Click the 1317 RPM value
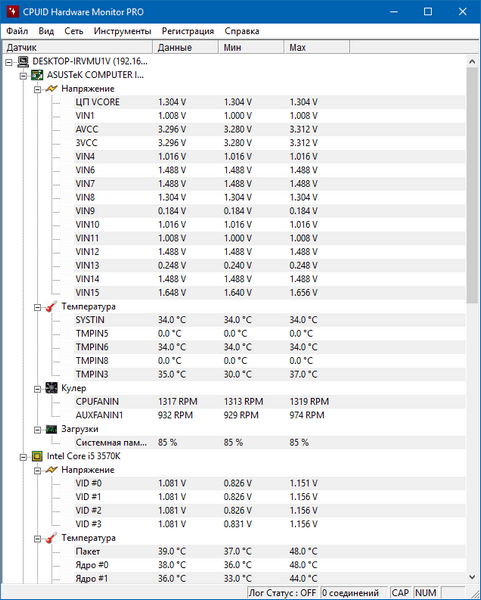Viewport: 481px width, 600px height. tap(178, 401)
